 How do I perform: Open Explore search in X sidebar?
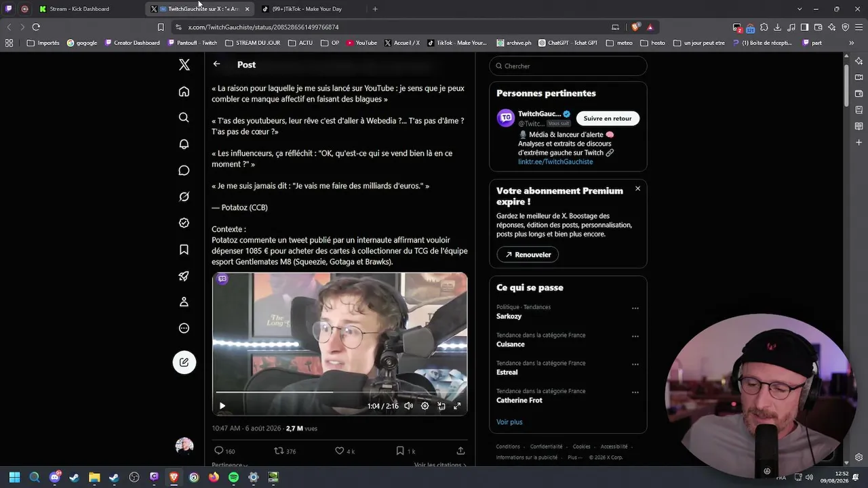tap(184, 118)
